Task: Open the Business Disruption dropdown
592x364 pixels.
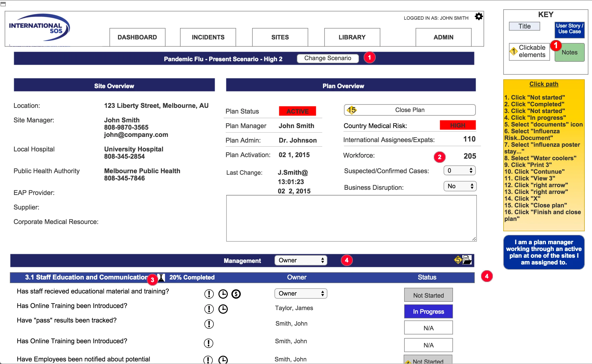Action: (x=460, y=186)
